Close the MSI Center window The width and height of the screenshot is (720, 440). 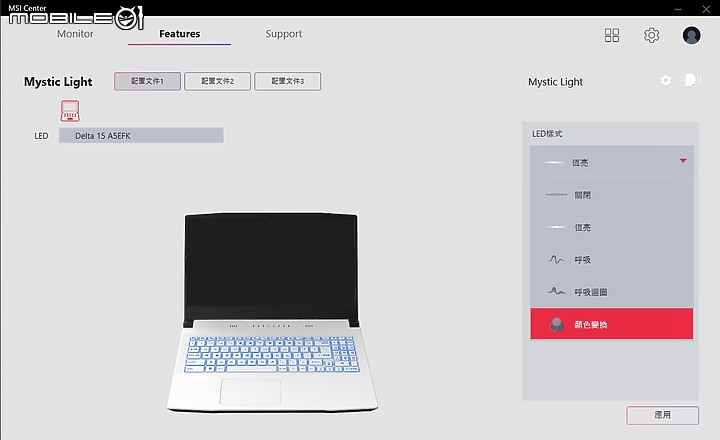tap(706, 9)
